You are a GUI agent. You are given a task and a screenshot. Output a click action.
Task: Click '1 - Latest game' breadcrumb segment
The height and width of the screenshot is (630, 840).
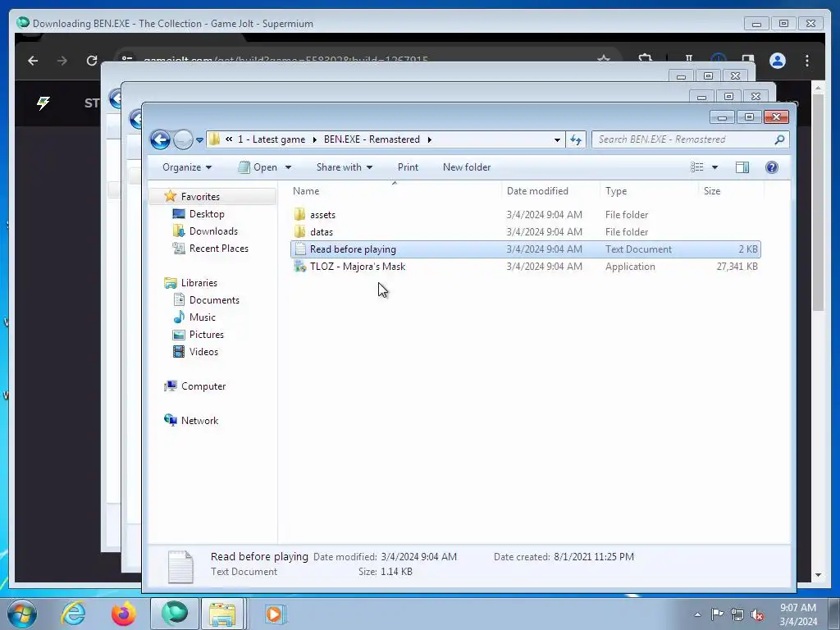coord(272,139)
